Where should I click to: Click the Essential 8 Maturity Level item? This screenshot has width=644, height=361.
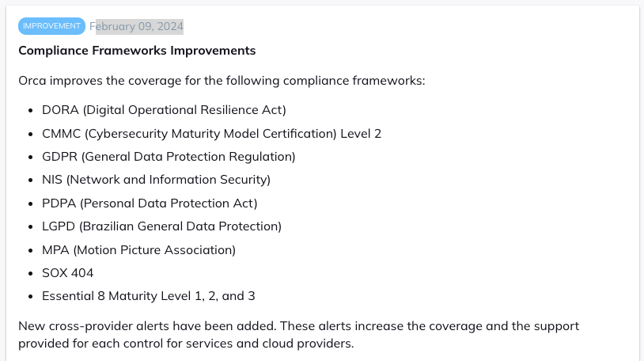148,296
